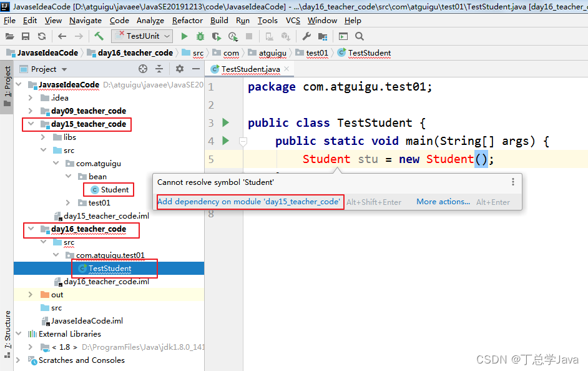The width and height of the screenshot is (588, 371).
Task: Click test01 in the breadcrumb bar
Action: coord(317,53)
